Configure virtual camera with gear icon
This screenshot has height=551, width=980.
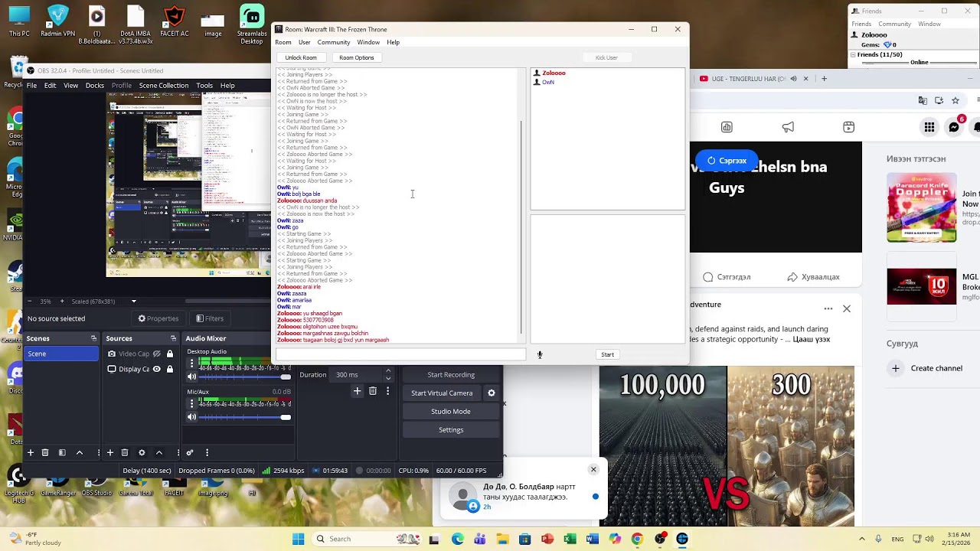point(492,393)
